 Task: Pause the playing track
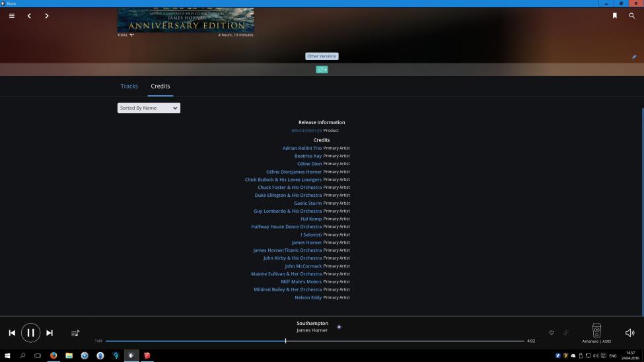(x=31, y=333)
